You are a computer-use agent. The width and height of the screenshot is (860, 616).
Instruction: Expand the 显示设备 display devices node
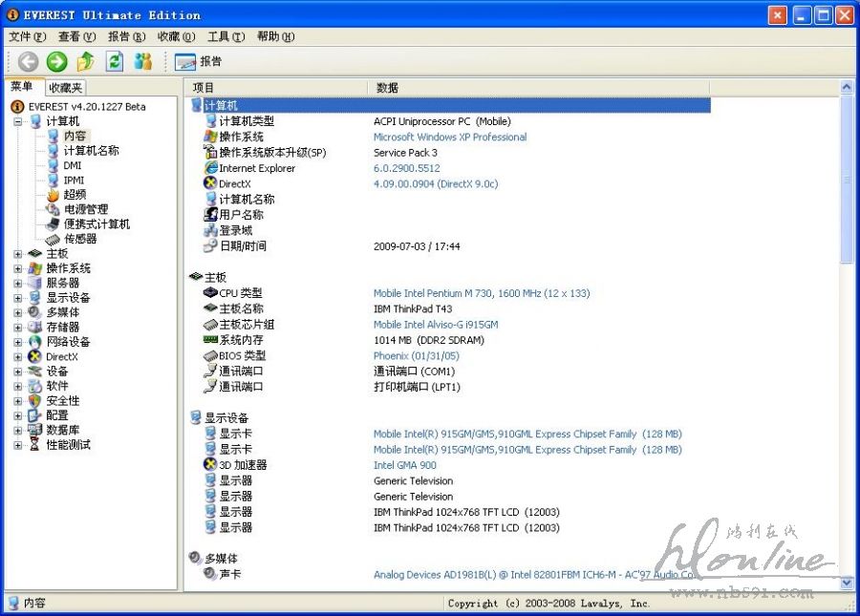pos(18,298)
